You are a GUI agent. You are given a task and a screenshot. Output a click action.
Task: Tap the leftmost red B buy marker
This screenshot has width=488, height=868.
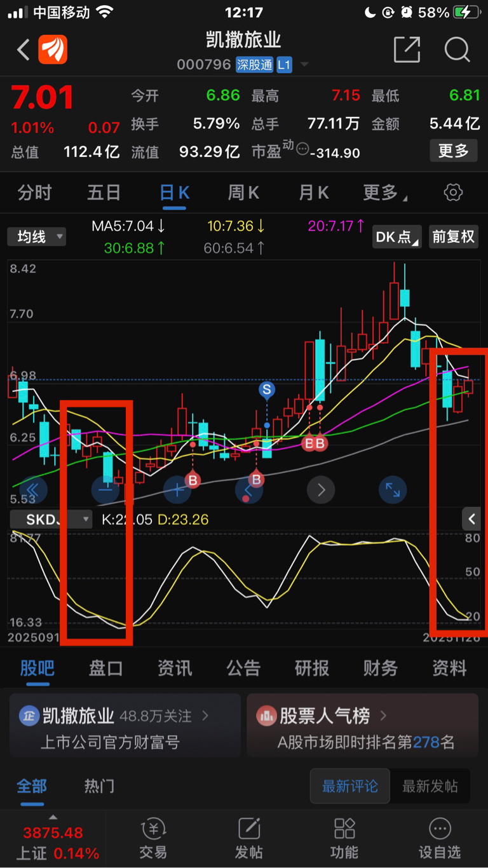[x=193, y=480]
